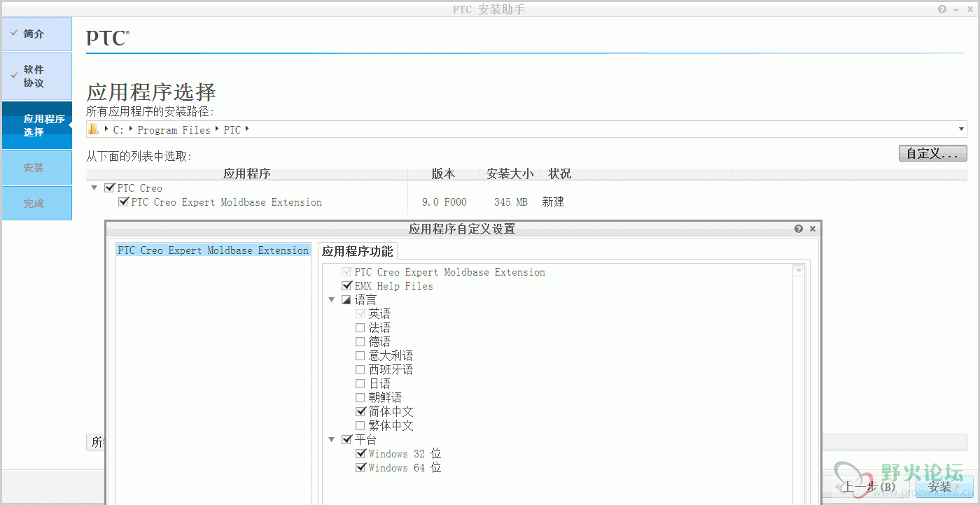
Task: Switch to the 应用程序功能 tab
Action: pyautogui.click(x=358, y=250)
